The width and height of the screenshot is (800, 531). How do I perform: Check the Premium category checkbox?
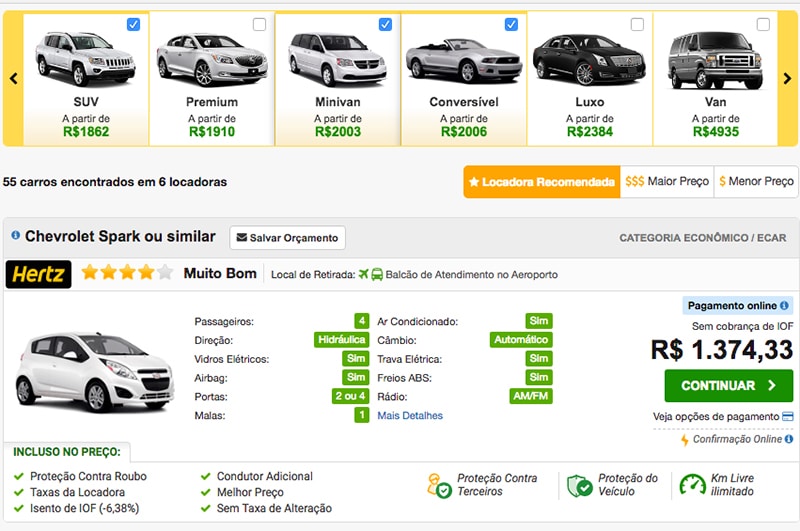coord(260,24)
